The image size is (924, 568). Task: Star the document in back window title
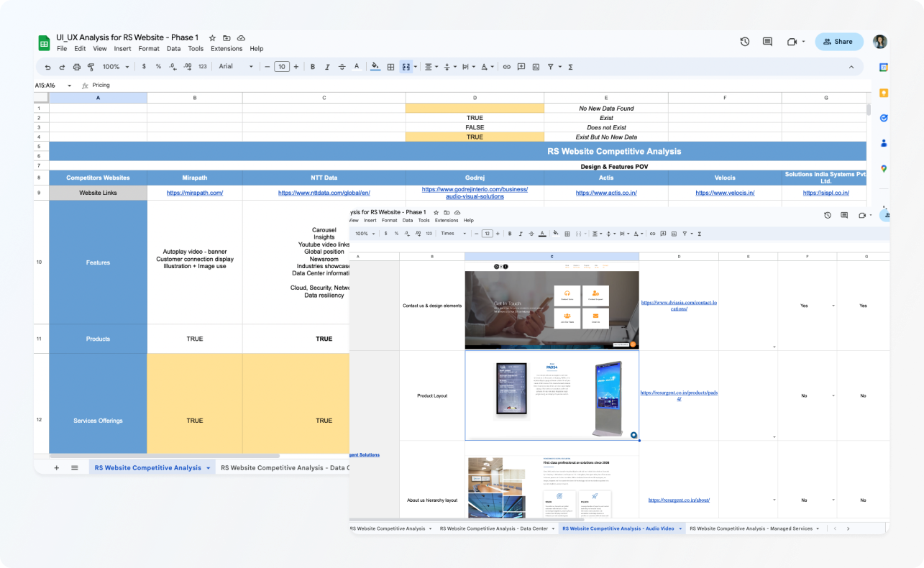pyautogui.click(x=212, y=38)
